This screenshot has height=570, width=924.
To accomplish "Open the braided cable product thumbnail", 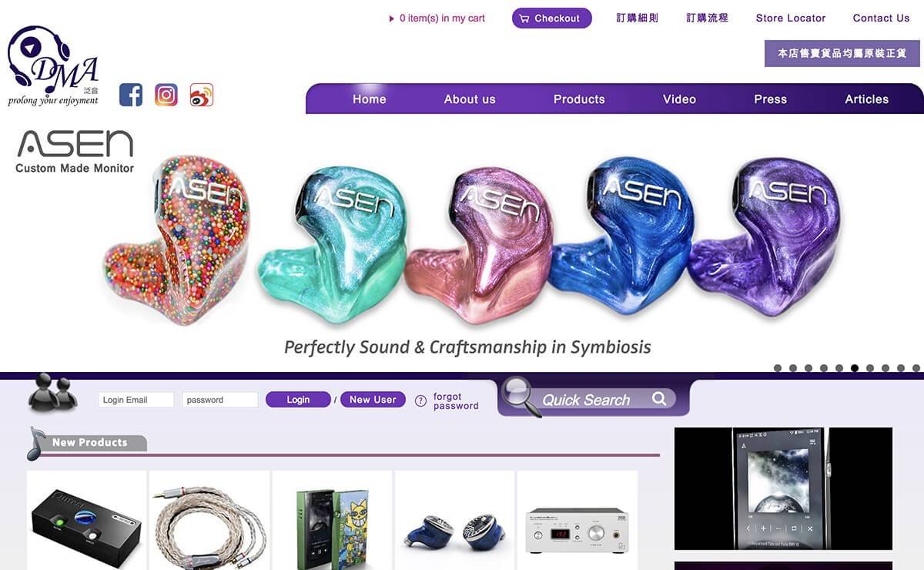I will [209, 521].
